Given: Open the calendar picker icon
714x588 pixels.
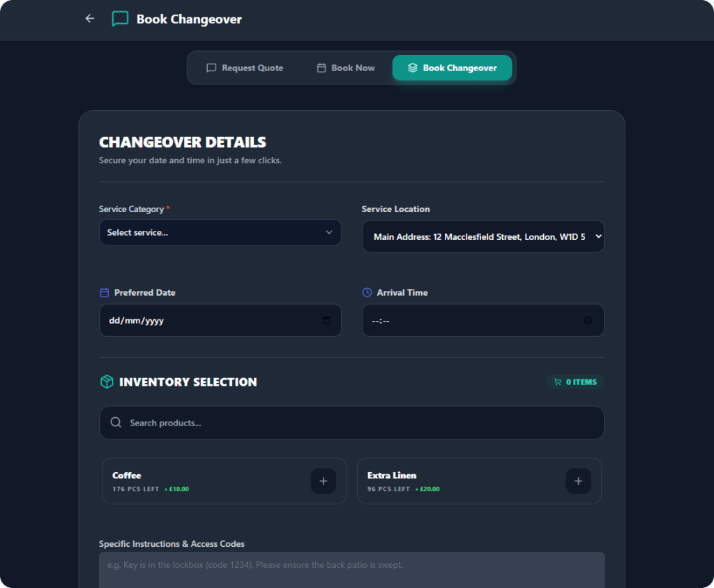Looking at the screenshot, I should (326, 320).
